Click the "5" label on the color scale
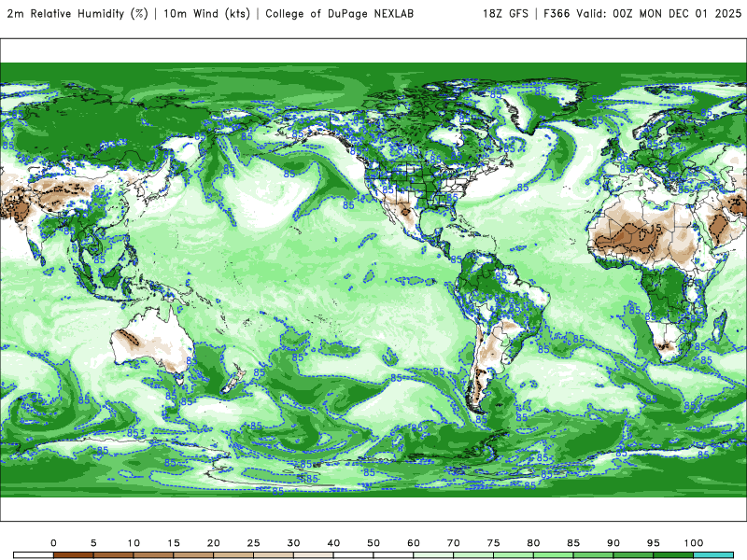 coord(93,543)
